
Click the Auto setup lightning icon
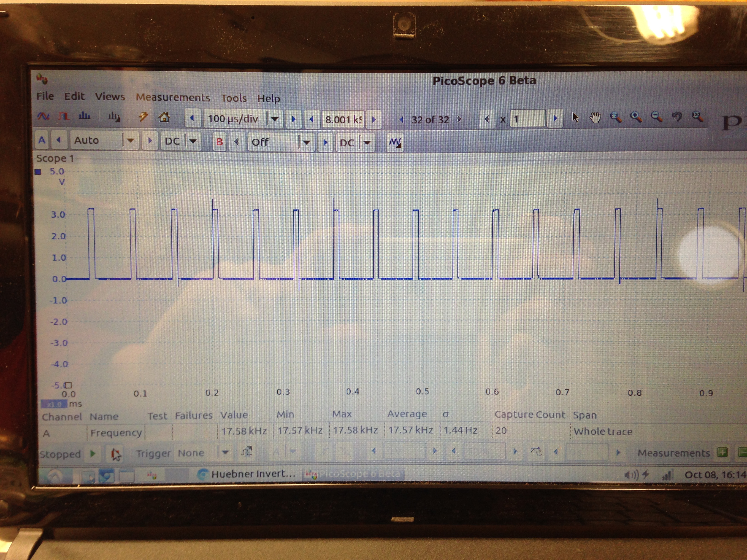[x=143, y=117]
